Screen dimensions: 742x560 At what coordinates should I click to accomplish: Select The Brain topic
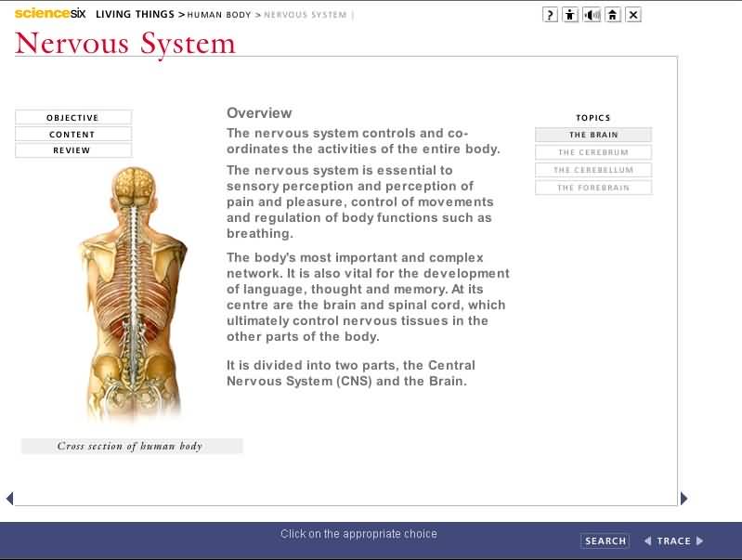tap(593, 135)
